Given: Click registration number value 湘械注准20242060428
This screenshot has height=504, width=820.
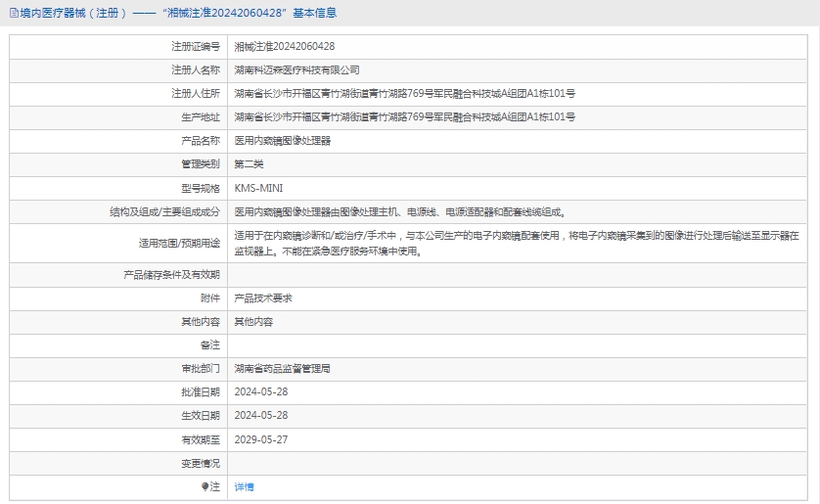Looking at the screenshot, I should (x=285, y=46).
